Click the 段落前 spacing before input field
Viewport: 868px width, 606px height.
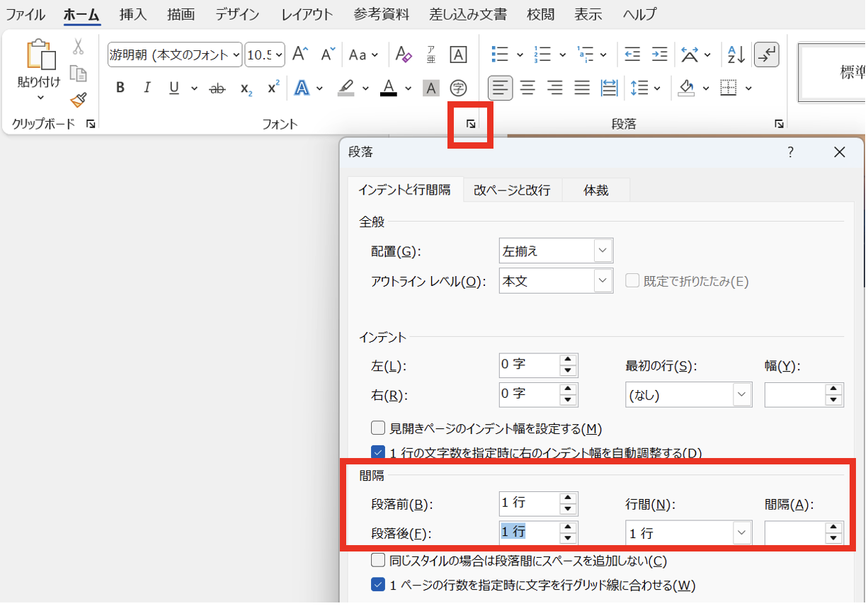528,503
